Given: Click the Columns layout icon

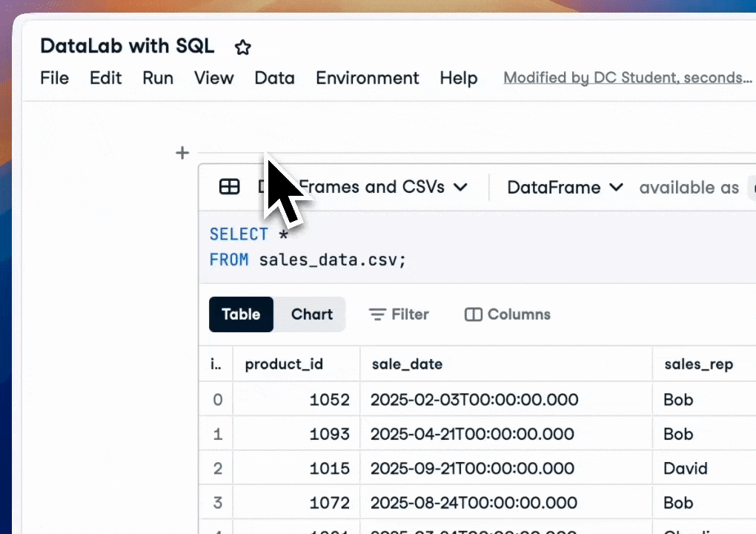Looking at the screenshot, I should point(473,314).
